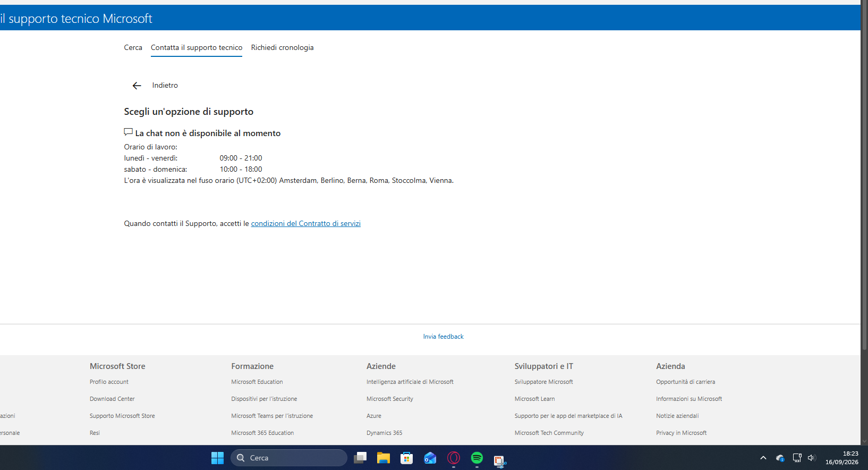Click the volume speaker tray icon

[811, 458]
